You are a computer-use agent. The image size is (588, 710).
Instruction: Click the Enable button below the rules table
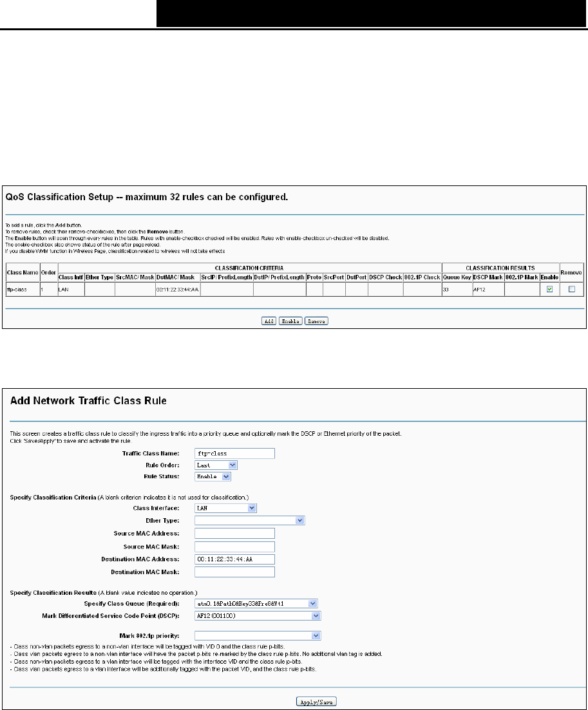pyautogui.click(x=290, y=321)
